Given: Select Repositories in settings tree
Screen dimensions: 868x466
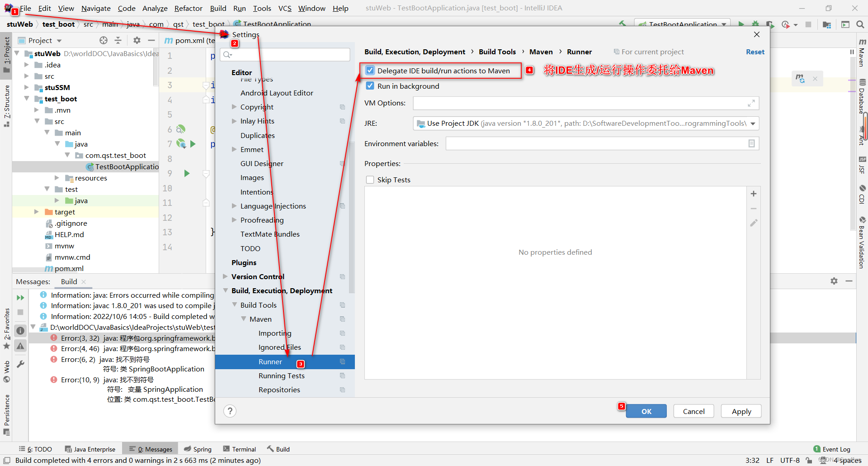Looking at the screenshot, I should tap(279, 390).
